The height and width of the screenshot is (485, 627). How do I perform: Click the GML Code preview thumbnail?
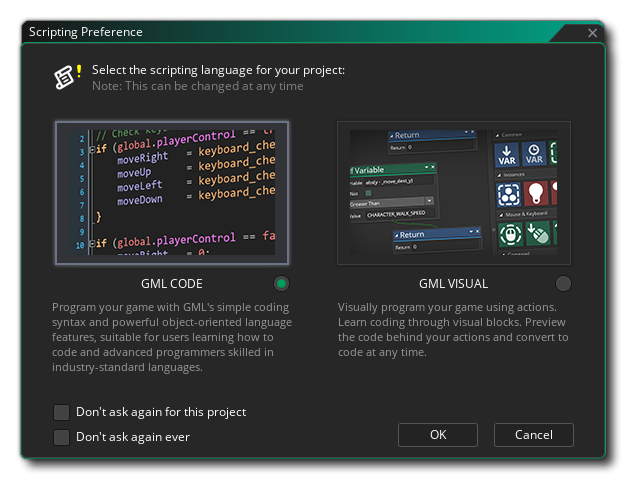click(x=172, y=193)
